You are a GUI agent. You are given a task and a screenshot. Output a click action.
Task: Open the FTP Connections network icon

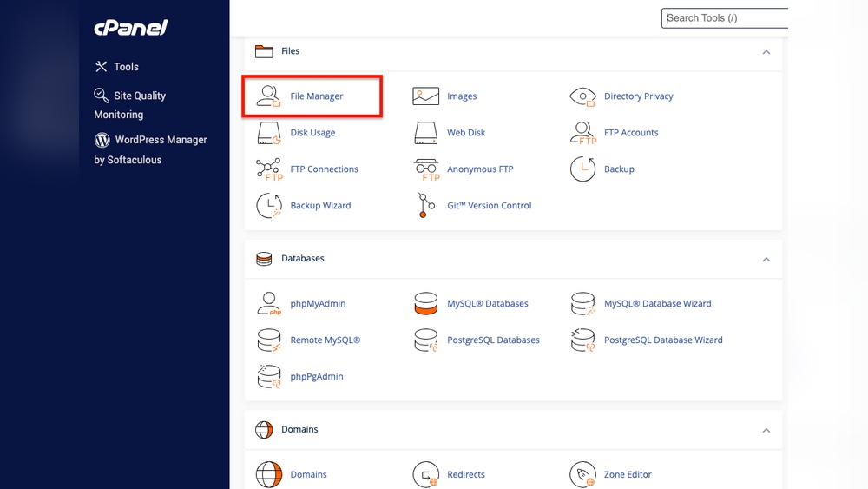tap(269, 169)
